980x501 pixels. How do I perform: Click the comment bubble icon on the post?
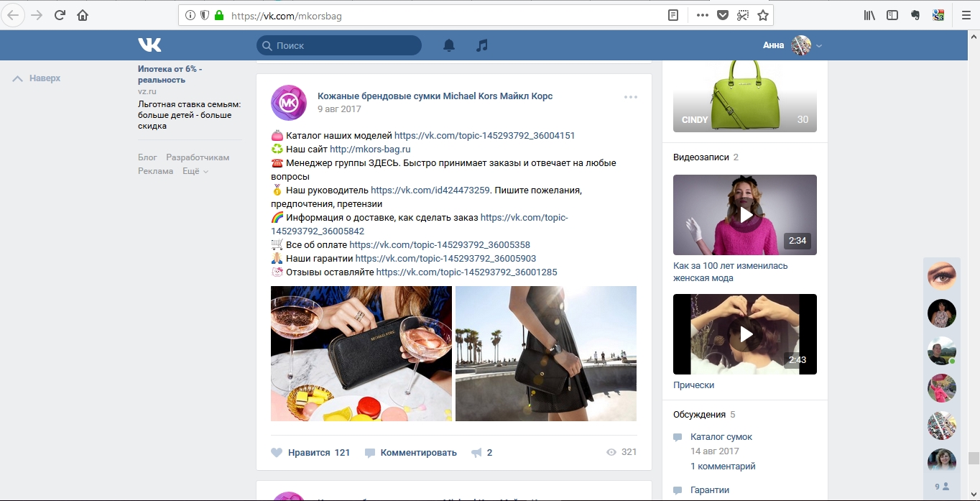(x=370, y=453)
